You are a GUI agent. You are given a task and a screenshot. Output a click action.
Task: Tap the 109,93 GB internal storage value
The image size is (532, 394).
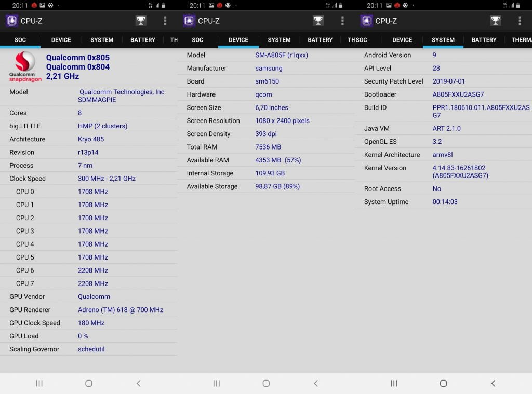(x=270, y=173)
